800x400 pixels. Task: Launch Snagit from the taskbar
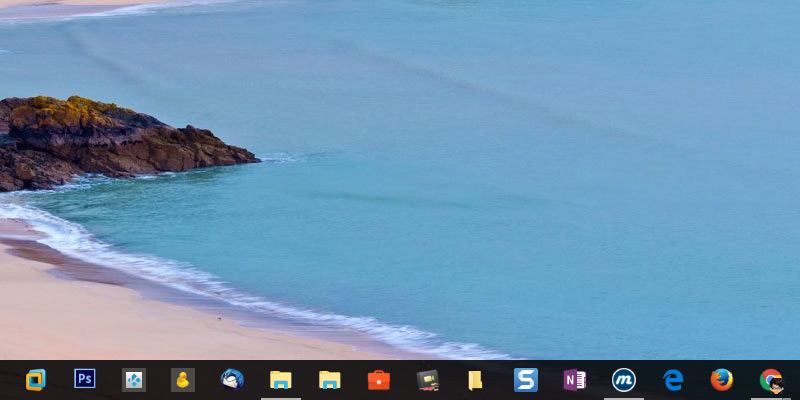pyautogui.click(x=526, y=380)
